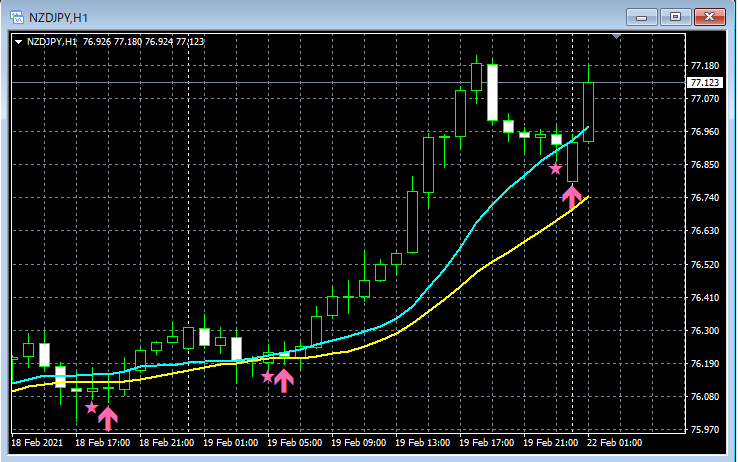Click the current price label 77.123

pyautogui.click(x=704, y=83)
